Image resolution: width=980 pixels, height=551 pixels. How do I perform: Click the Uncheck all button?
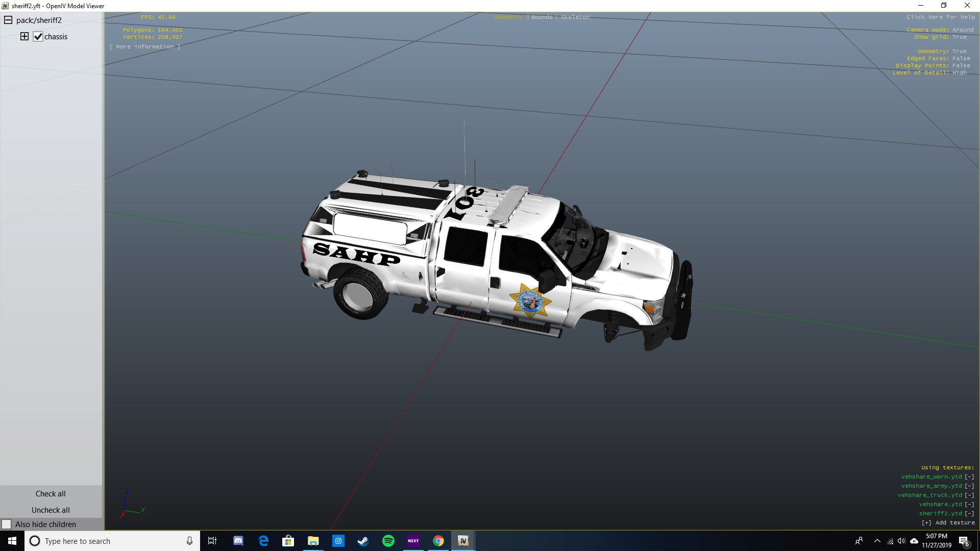(51, 510)
